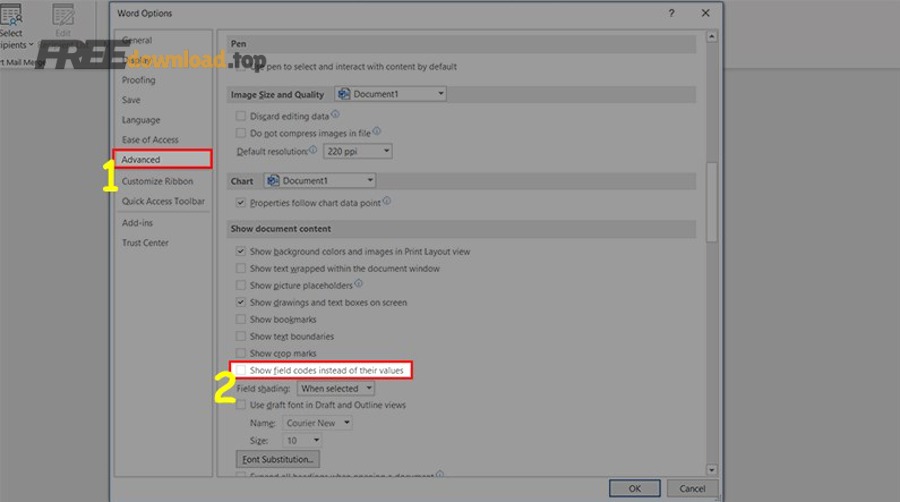This screenshot has width=900, height=502.
Task: Click the Font Substitution button
Action: click(x=278, y=459)
